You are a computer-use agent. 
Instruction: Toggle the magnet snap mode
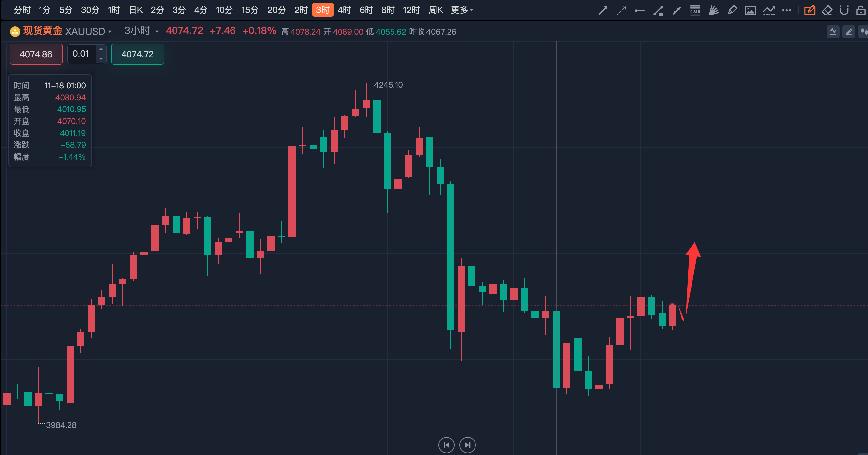coord(844,11)
